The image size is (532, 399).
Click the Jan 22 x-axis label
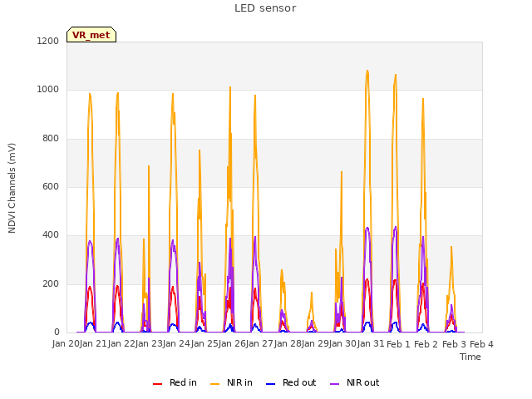click(x=121, y=343)
